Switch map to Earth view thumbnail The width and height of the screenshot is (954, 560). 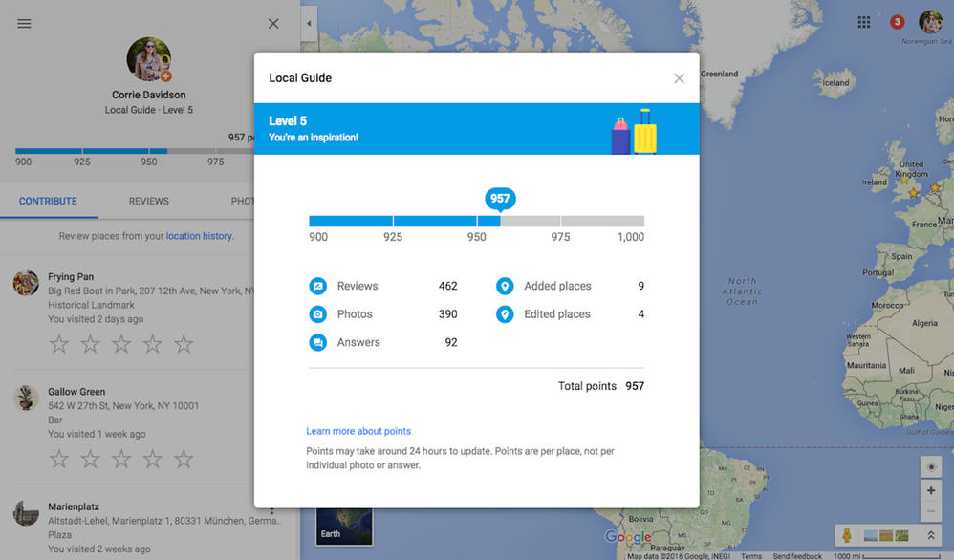343,522
